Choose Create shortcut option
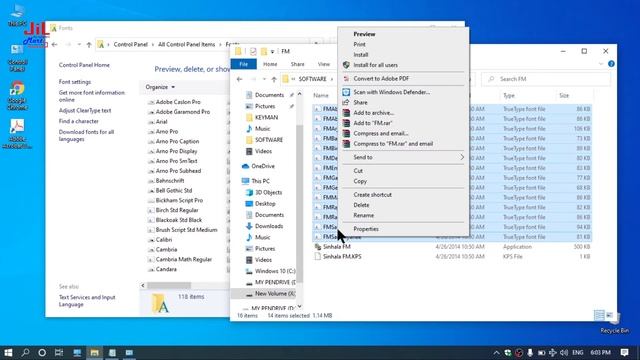This screenshot has width=640, height=360. 372,195
